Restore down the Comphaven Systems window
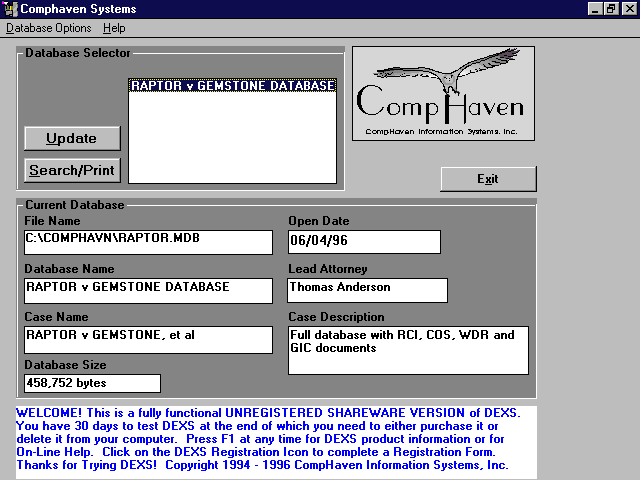 click(611, 9)
